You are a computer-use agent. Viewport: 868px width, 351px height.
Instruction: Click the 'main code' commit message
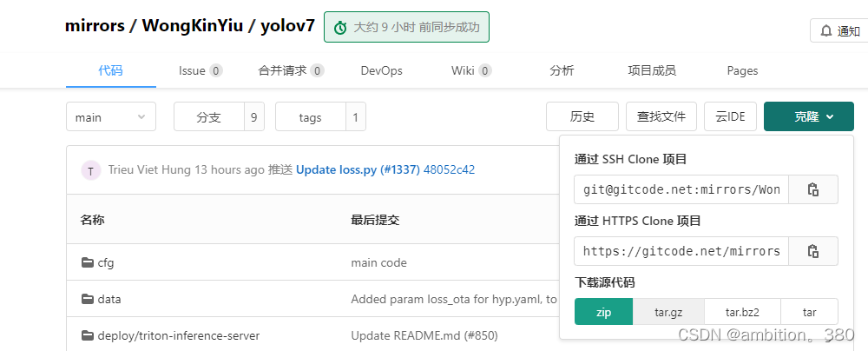[378, 263]
